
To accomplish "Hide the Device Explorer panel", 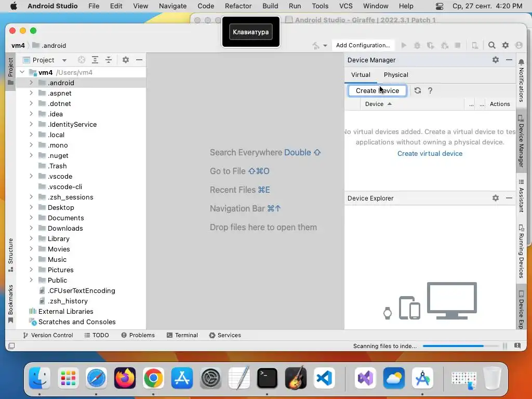I will coord(509,198).
